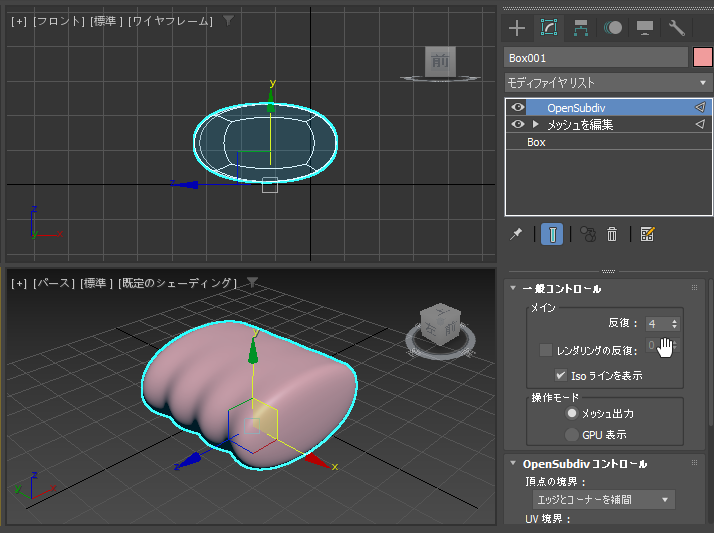Click the green Y axis gizmo arrow in perspective
Viewport: 714px width, 533px height.
[x=253, y=353]
